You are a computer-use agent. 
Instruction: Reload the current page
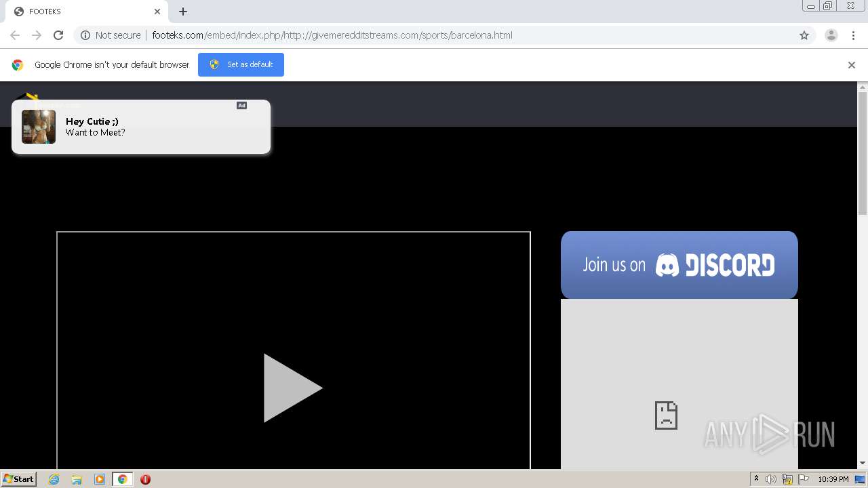tap(58, 35)
